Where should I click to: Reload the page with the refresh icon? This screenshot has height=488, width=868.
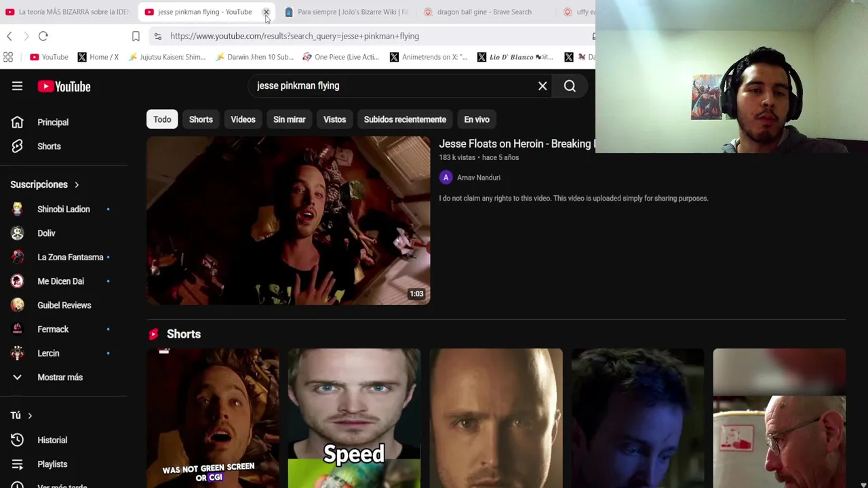tap(43, 36)
